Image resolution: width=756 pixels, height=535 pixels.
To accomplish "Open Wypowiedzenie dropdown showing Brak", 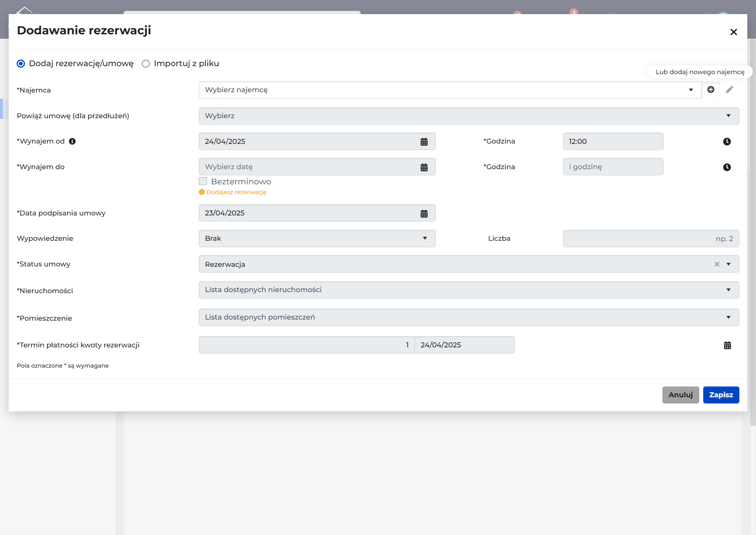I will (317, 239).
